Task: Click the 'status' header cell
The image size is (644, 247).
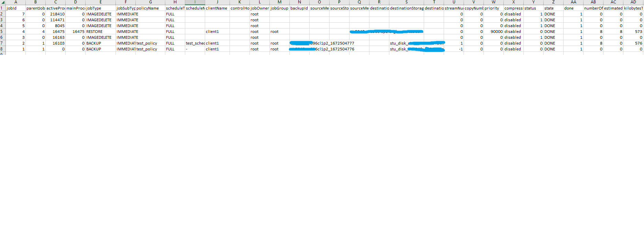Action: [534, 8]
